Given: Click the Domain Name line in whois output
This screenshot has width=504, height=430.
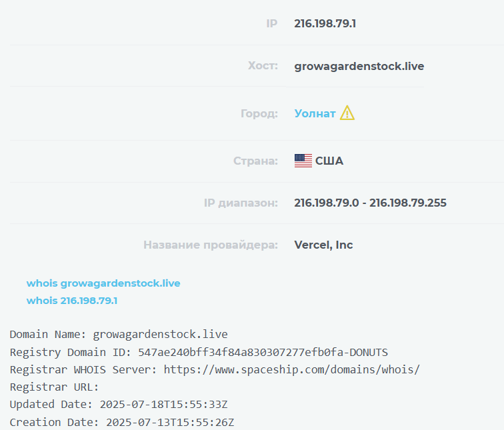Looking at the screenshot, I should pyautogui.click(x=119, y=334).
